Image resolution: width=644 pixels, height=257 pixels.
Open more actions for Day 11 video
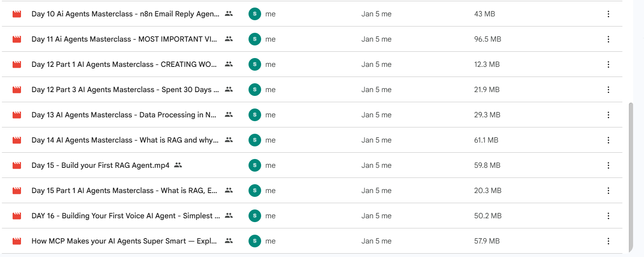tap(608, 39)
